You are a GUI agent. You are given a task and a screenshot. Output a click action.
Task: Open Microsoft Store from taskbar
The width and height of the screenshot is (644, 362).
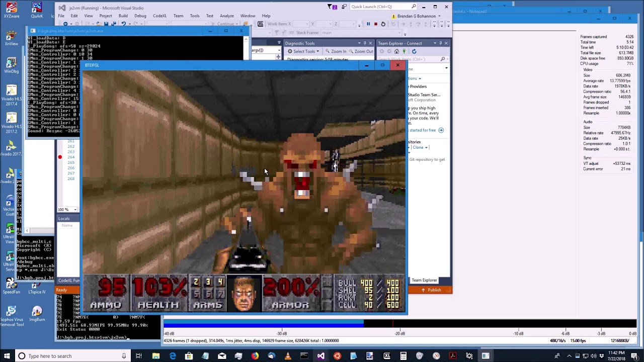189,356
